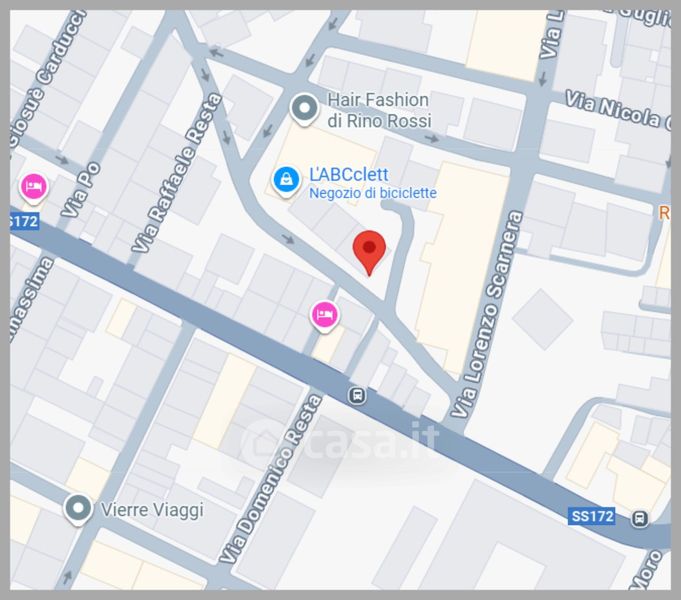Select the bus stop icon beside the SS172 label
This screenshot has width=681, height=600.
[x=639, y=518]
